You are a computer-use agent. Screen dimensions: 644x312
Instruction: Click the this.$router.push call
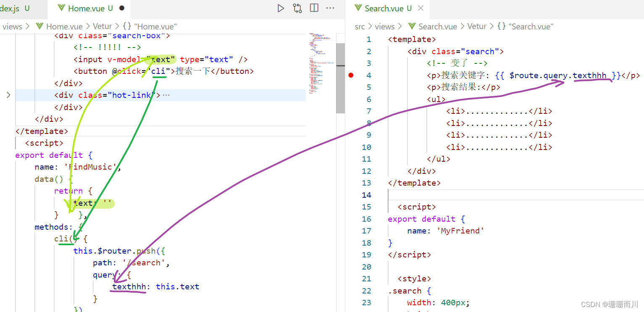tap(120, 251)
